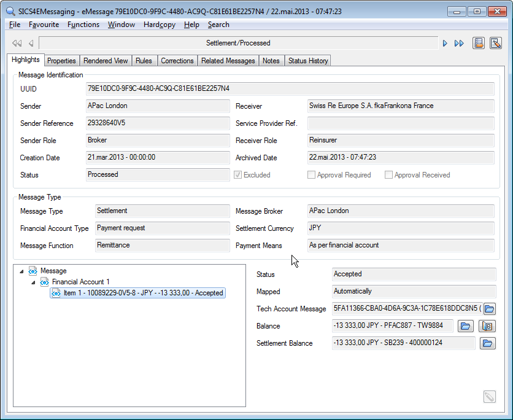Open folder for Settlement Balance
Image resolution: width=513 pixels, height=420 pixels.
(487, 343)
